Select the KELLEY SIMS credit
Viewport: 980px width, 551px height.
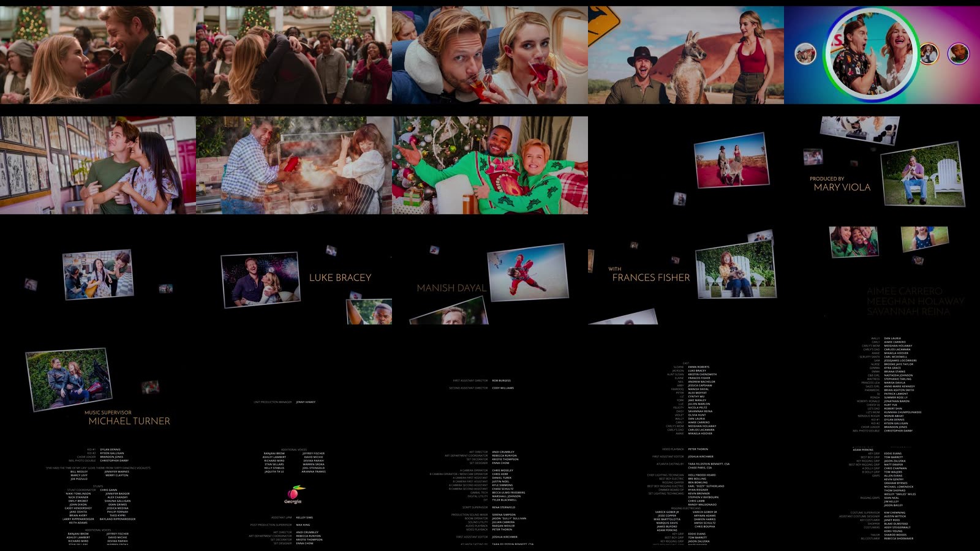(304, 517)
